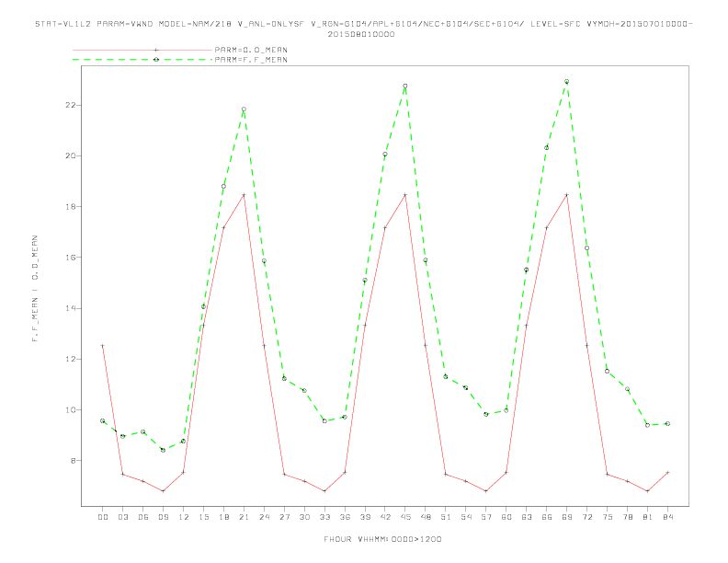Click green F.F_MEAN peak marker at hour 45
The width and height of the screenshot is (728, 563).
pos(405,86)
